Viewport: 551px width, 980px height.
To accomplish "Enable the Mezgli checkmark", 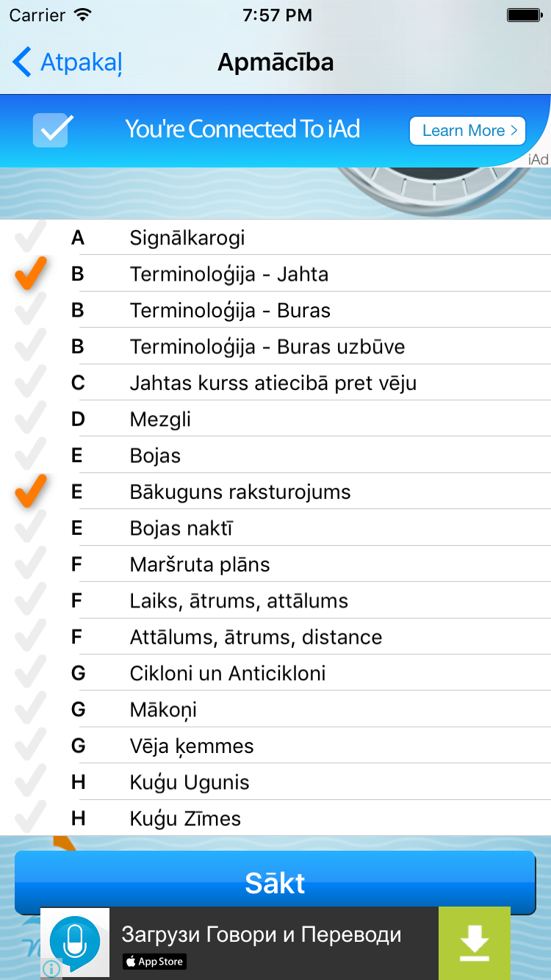I will 30,419.
